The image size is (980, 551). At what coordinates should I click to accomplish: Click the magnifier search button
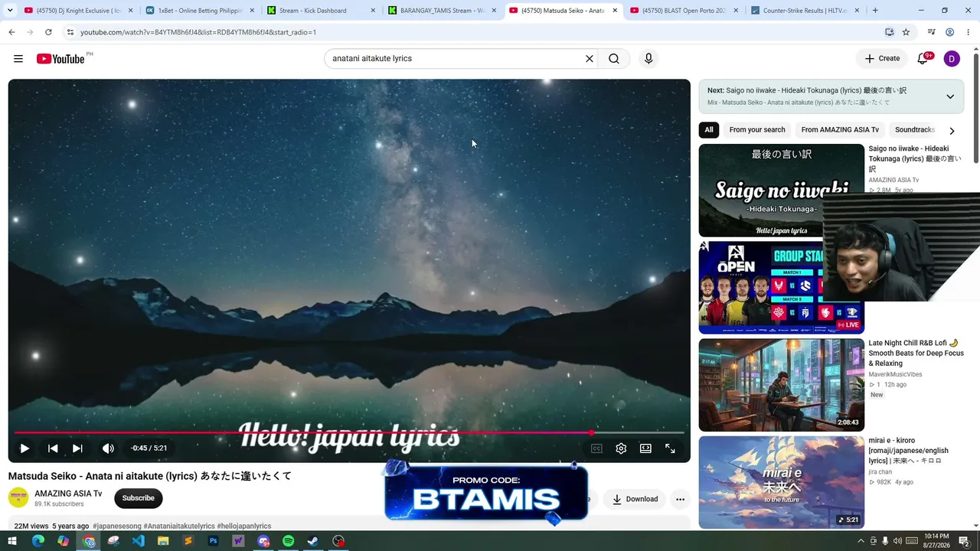[614, 59]
